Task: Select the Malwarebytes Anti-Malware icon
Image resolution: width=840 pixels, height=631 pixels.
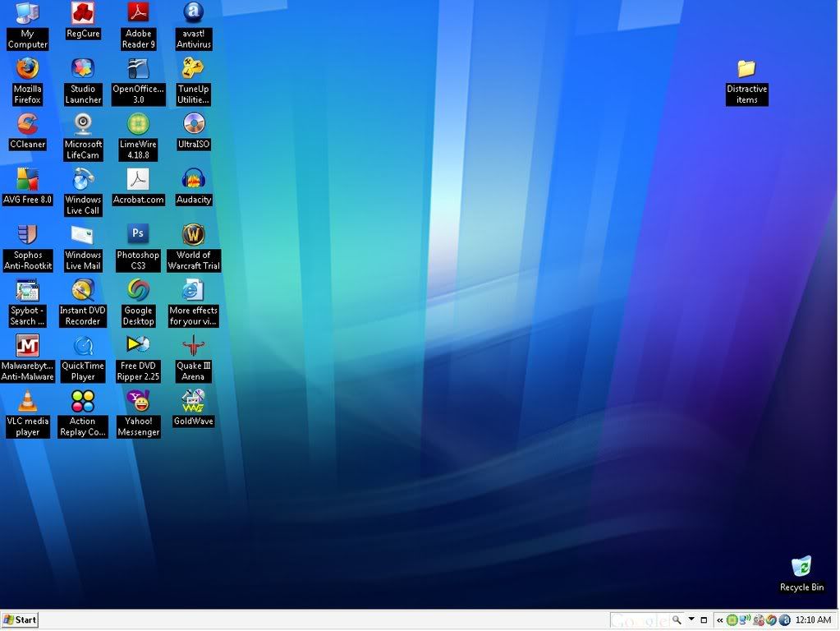Action: pos(27,358)
